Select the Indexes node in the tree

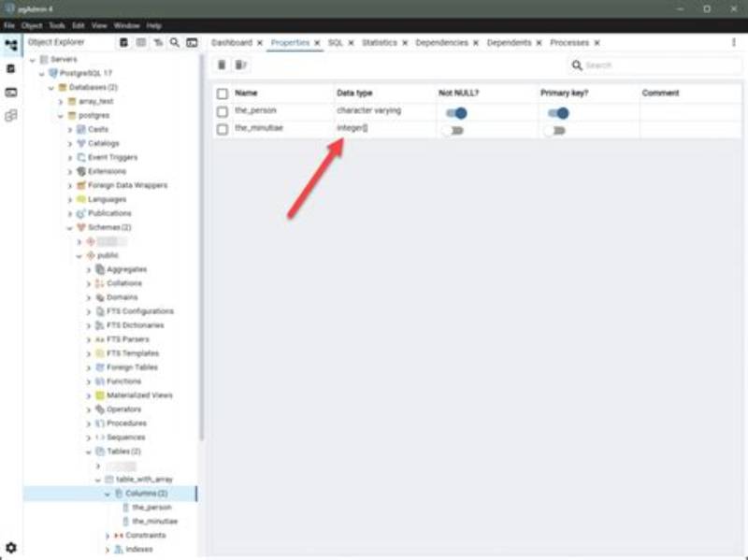coord(138,549)
